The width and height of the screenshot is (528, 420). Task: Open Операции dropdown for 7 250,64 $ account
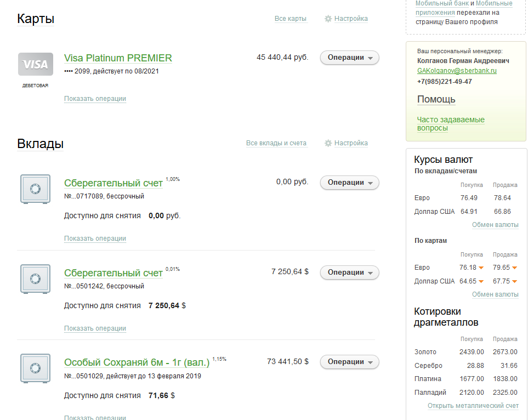pos(349,273)
